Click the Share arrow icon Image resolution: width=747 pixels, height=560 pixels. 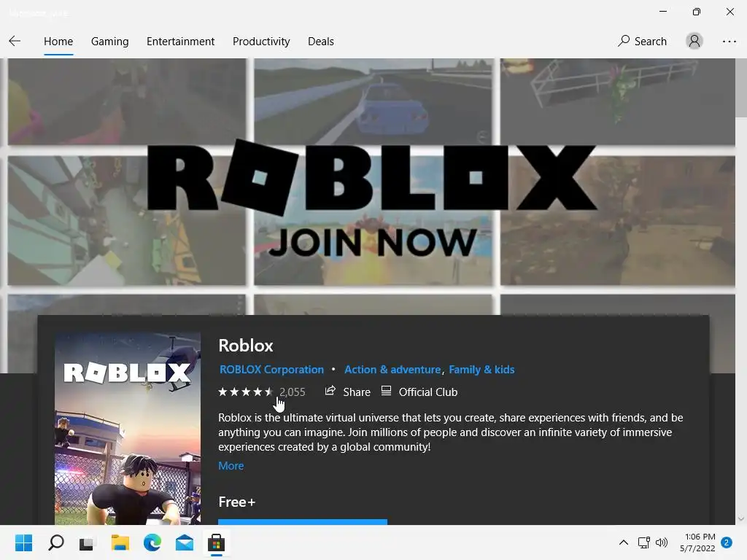[x=330, y=391]
